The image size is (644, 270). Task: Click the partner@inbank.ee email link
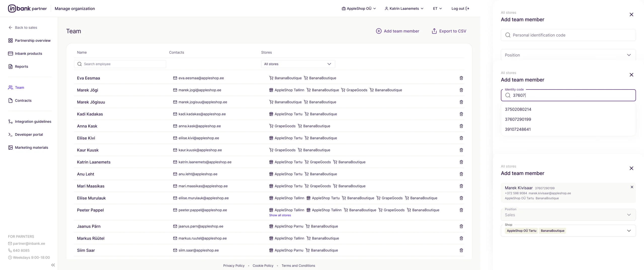click(x=27, y=244)
